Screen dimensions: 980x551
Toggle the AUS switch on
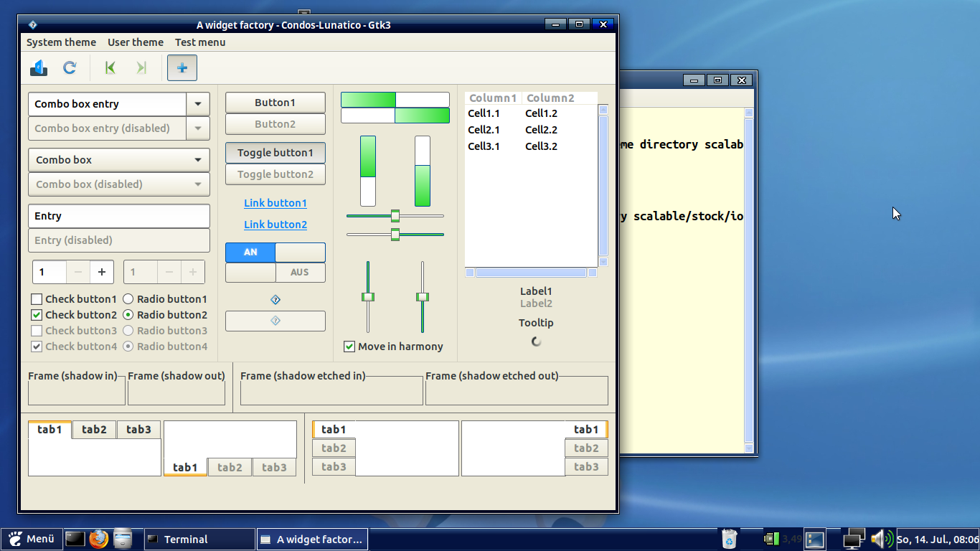tap(275, 273)
